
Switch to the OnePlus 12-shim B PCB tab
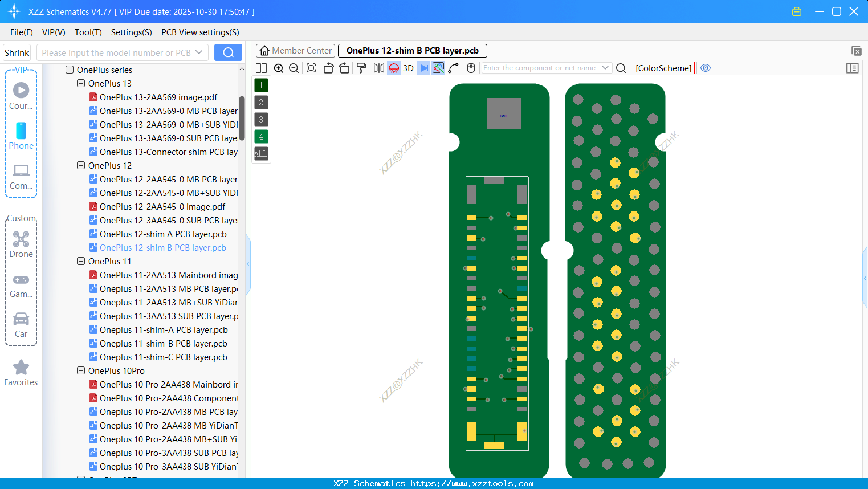point(412,51)
